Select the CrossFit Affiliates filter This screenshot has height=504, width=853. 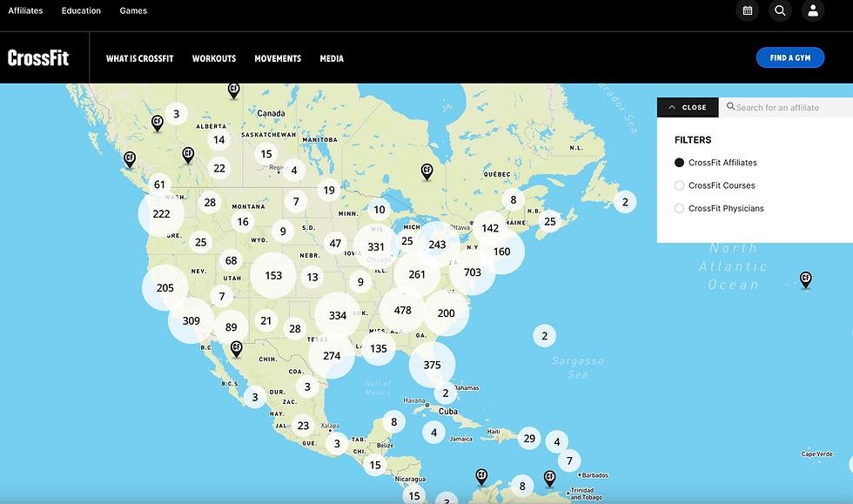point(715,163)
